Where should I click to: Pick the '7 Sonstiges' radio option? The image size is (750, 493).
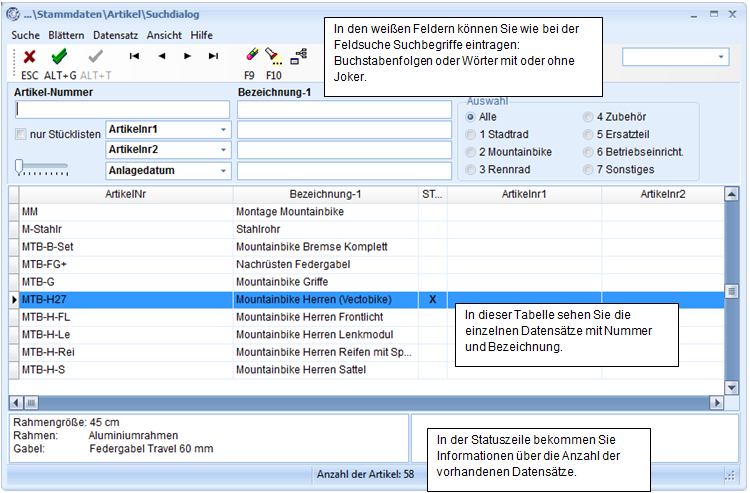588,169
